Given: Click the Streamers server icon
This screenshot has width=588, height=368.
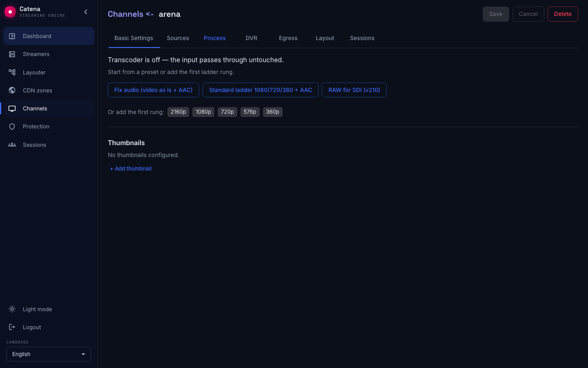Looking at the screenshot, I should pyautogui.click(x=12, y=54).
